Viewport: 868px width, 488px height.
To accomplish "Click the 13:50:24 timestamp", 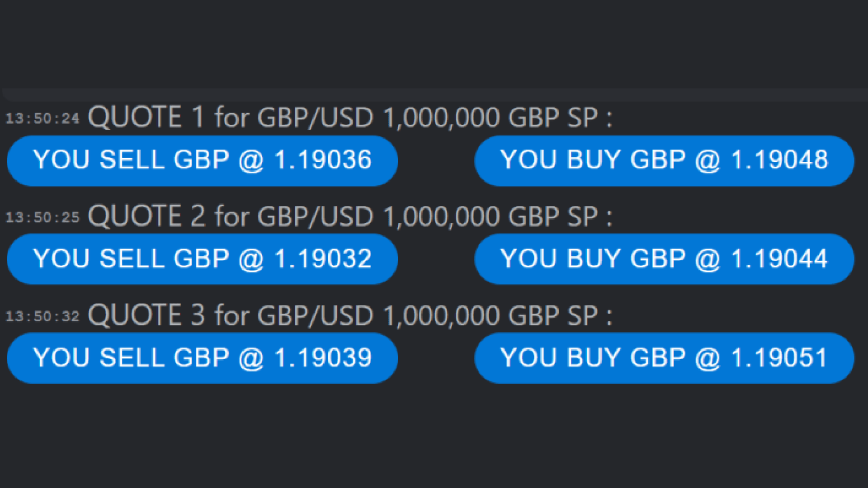I will coord(42,119).
